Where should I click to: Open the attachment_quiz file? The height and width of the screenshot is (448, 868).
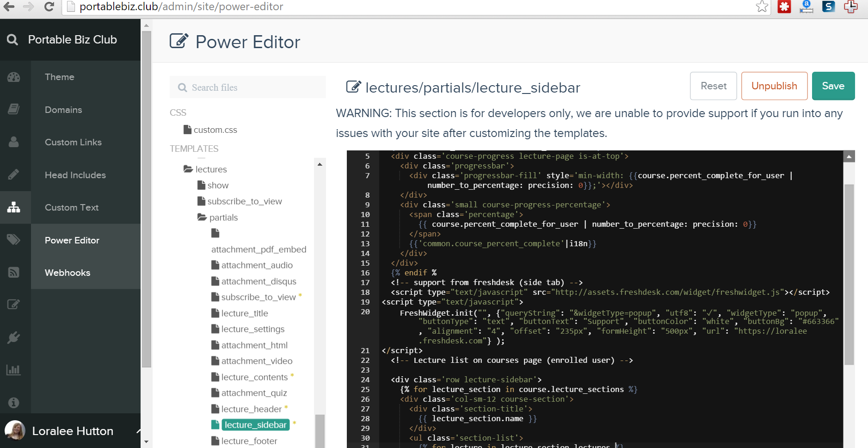[254, 393]
